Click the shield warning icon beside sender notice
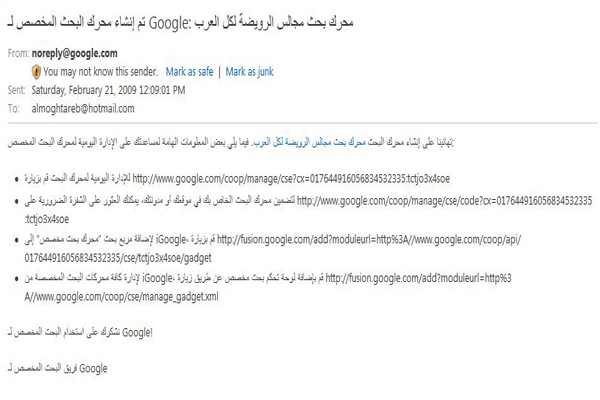Viewport: 600px width, 400px height. [37, 72]
